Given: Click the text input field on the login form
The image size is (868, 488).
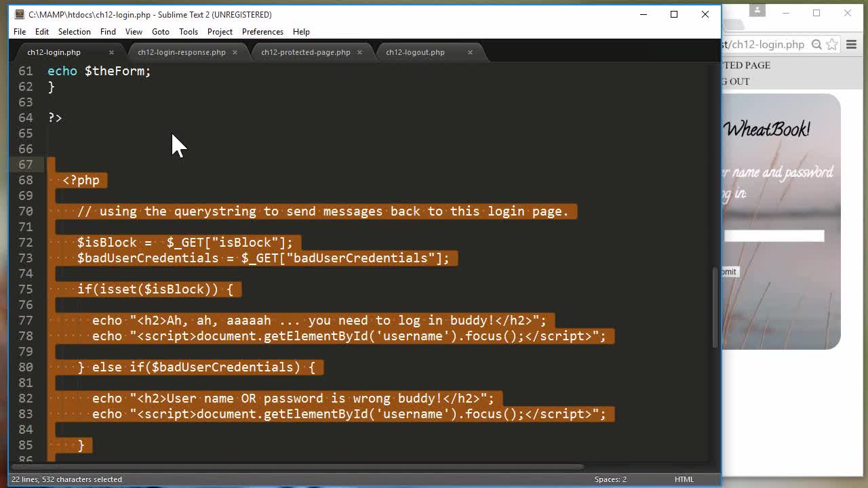Looking at the screenshot, I should point(774,236).
